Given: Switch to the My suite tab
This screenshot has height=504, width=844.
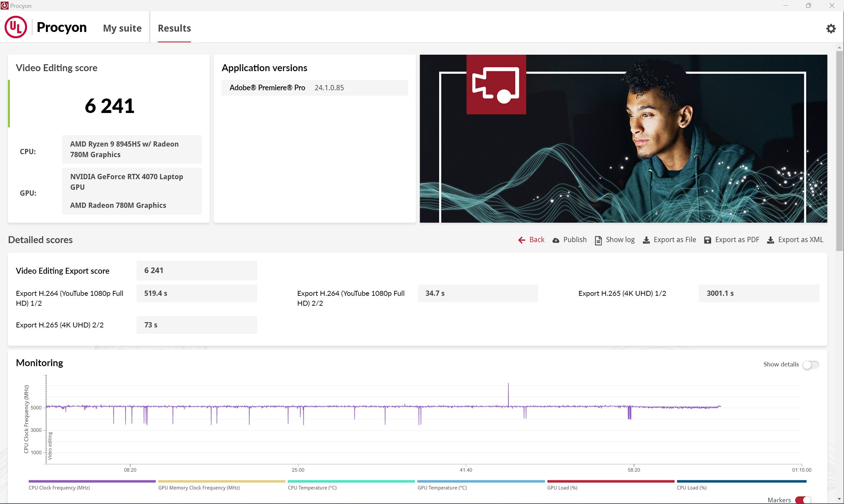Looking at the screenshot, I should [122, 28].
